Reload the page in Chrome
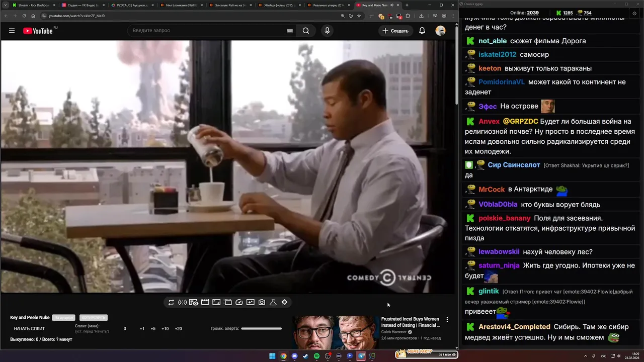The image size is (644, 362). point(24,16)
